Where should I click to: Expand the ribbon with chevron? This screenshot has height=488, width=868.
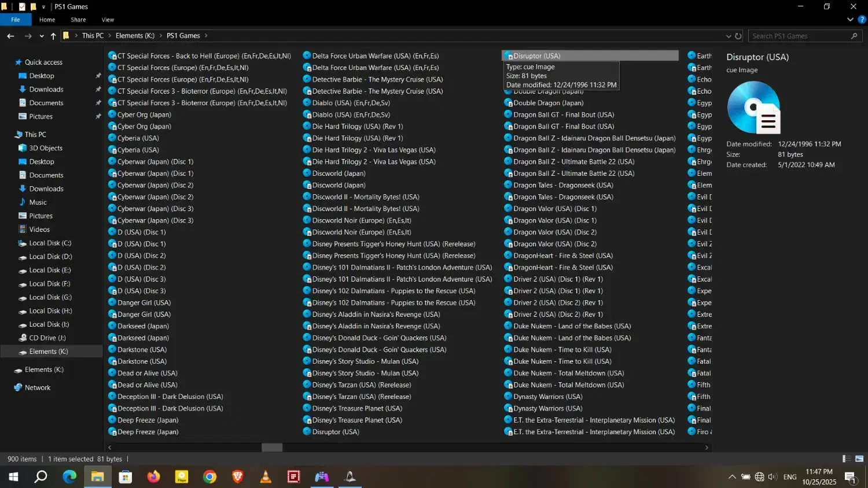(x=849, y=20)
